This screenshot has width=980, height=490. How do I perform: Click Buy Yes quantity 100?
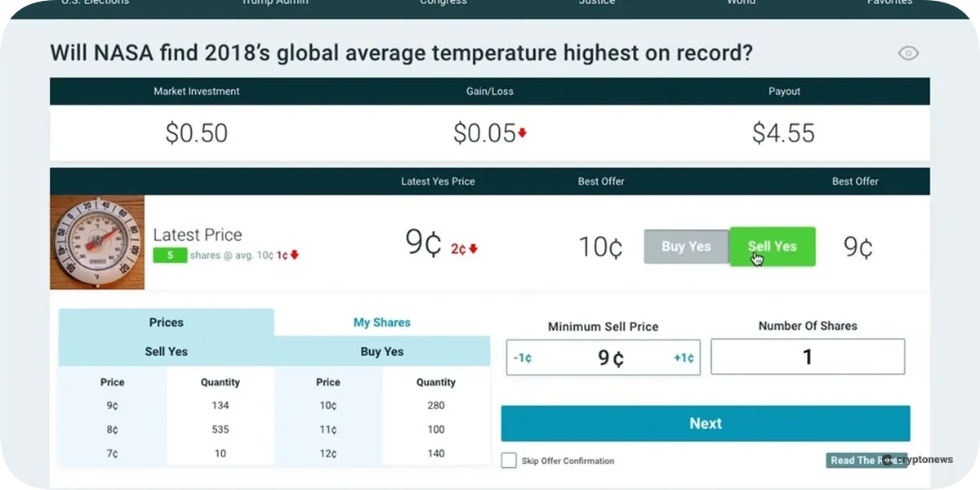click(x=436, y=430)
